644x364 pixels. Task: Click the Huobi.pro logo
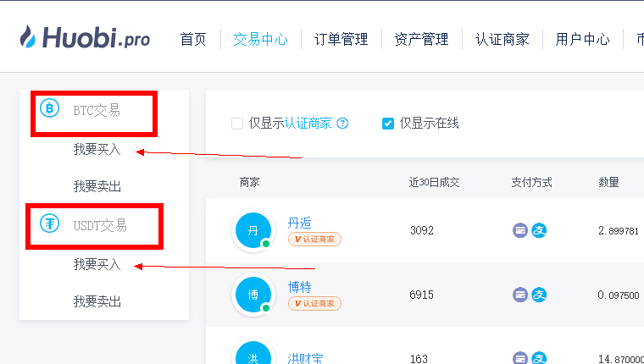[85, 37]
